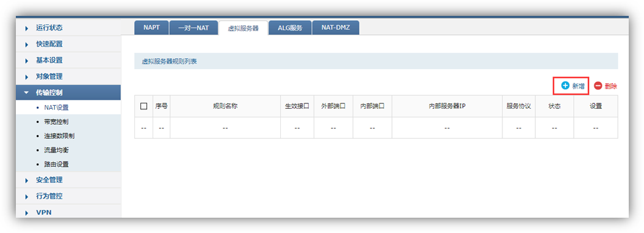Image resolution: width=644 pixels, height=233 pixels.
Task: Open the ALG服务 tab
Action: click(290, 28)
